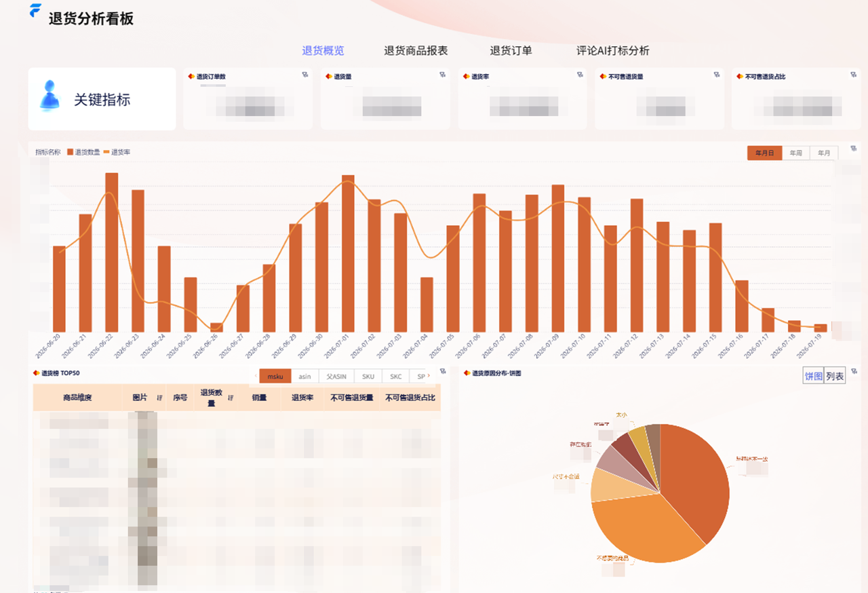The height and width of the screenshot is (593, 868).
Task: Toggle the 退货数量 legend item
Action: (x=83, y=153)
